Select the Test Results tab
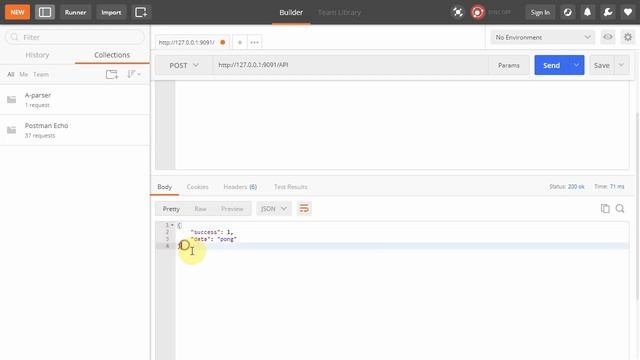 point(291,187)
